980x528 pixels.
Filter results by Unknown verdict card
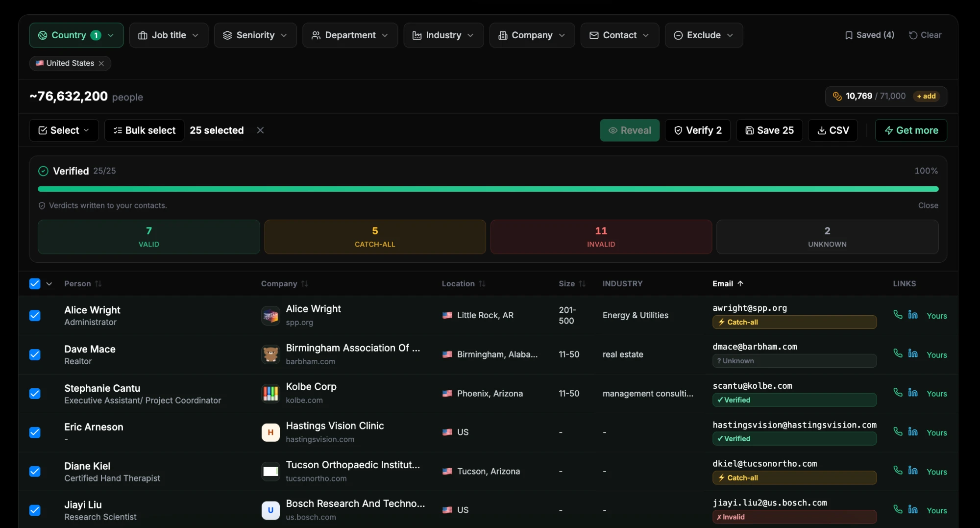tap(827, 237)
